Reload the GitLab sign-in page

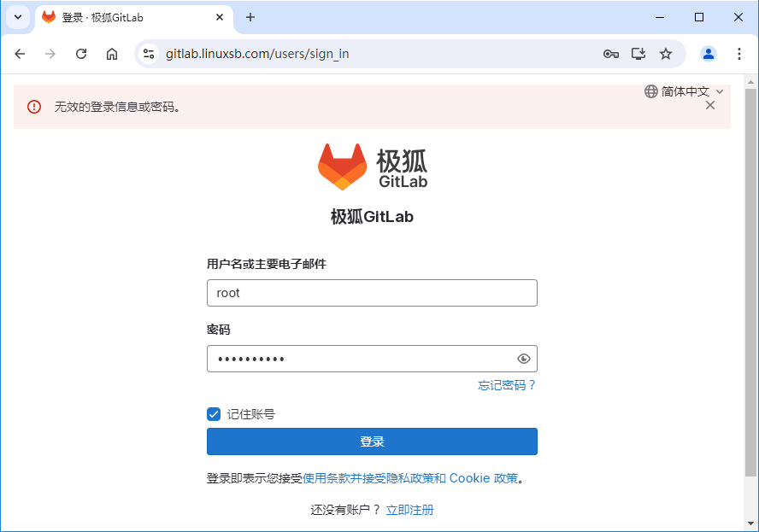(x=81, y=54)
